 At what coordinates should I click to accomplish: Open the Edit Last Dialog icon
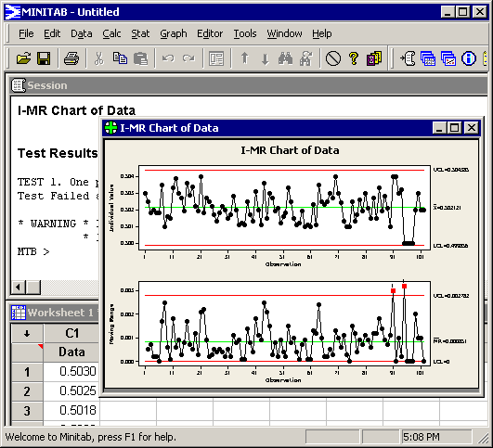click(x=216, y=58)
